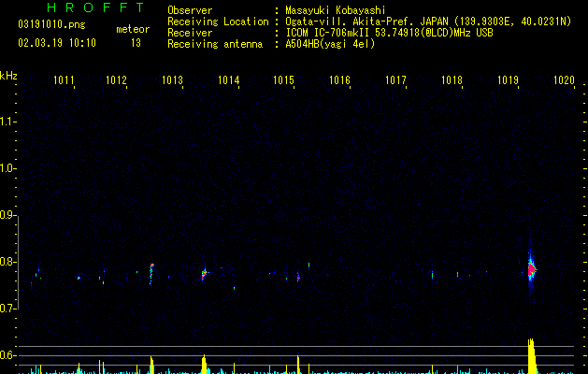588x374 pixels.
Task: Click the 1014 time axis label
Action: 229,79
